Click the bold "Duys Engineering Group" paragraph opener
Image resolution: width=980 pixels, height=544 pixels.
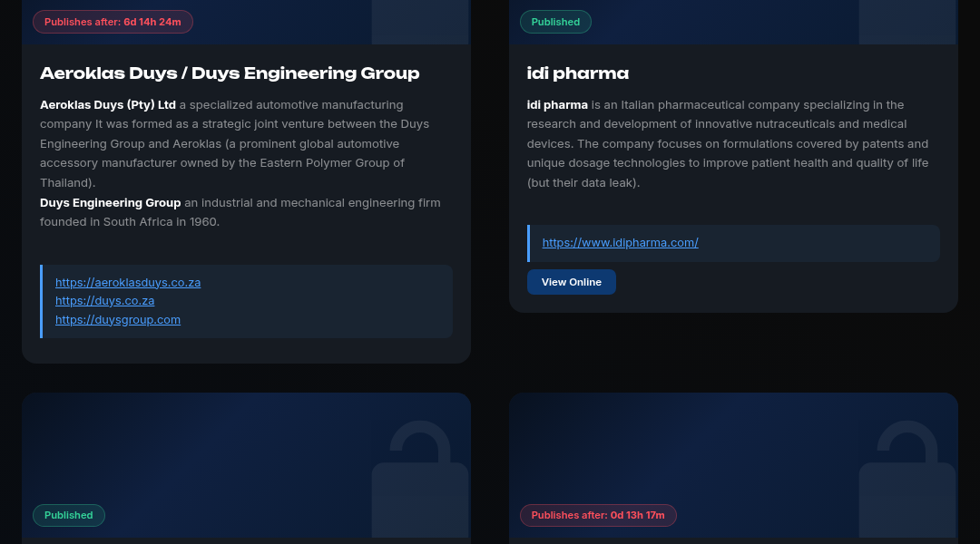pos(110,203)
